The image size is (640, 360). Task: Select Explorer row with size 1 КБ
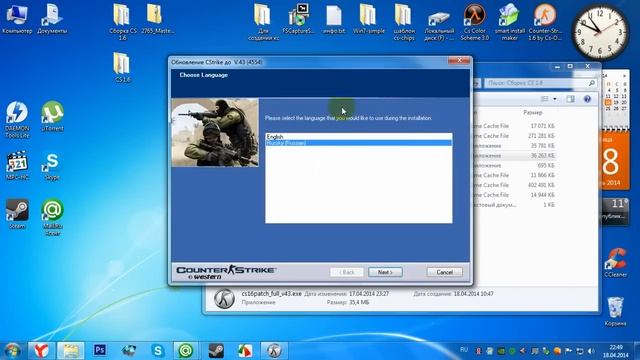coord(514,204)
